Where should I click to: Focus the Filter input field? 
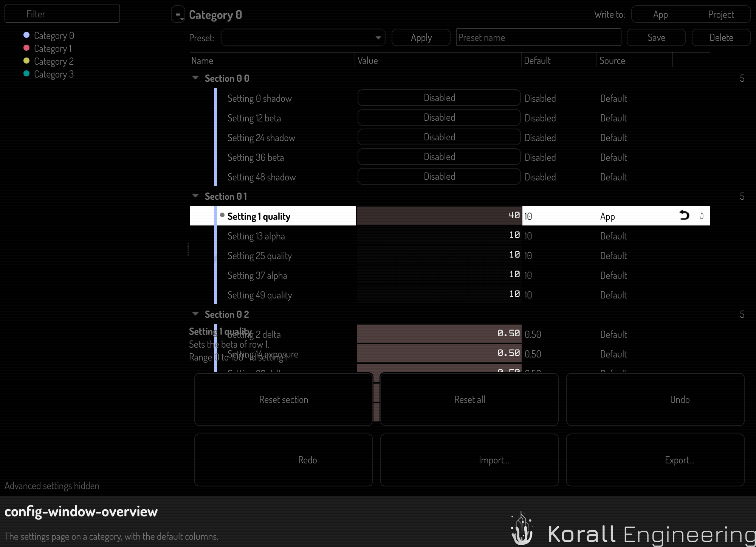click(x=62, y=14)
